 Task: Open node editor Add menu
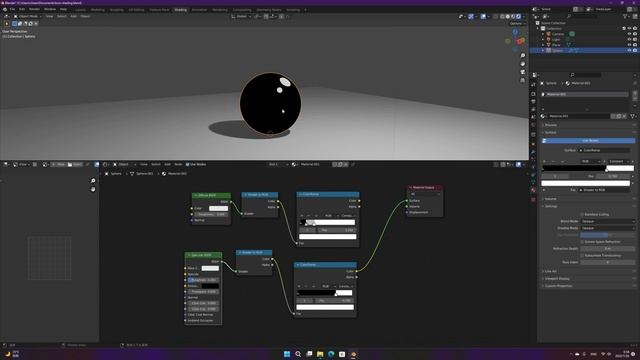point(167,164)
